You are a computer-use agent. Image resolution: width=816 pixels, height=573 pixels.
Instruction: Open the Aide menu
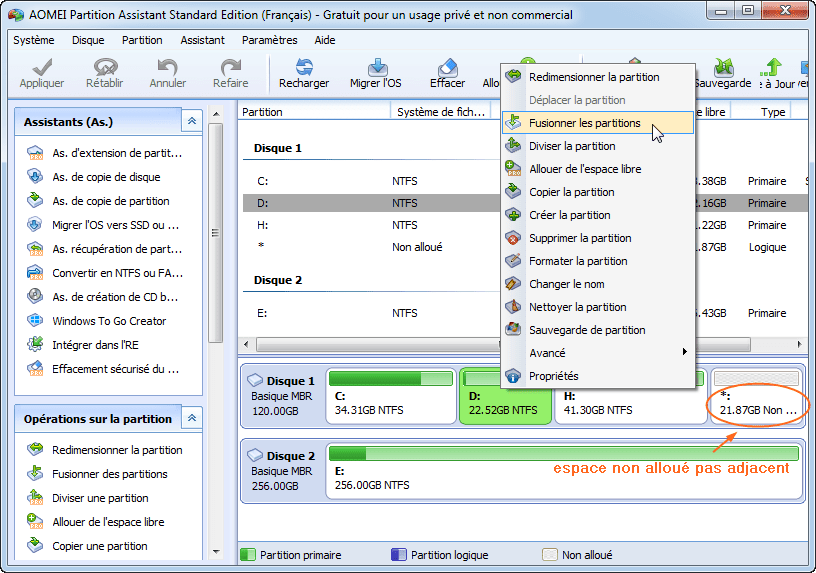tap(325, 40)
